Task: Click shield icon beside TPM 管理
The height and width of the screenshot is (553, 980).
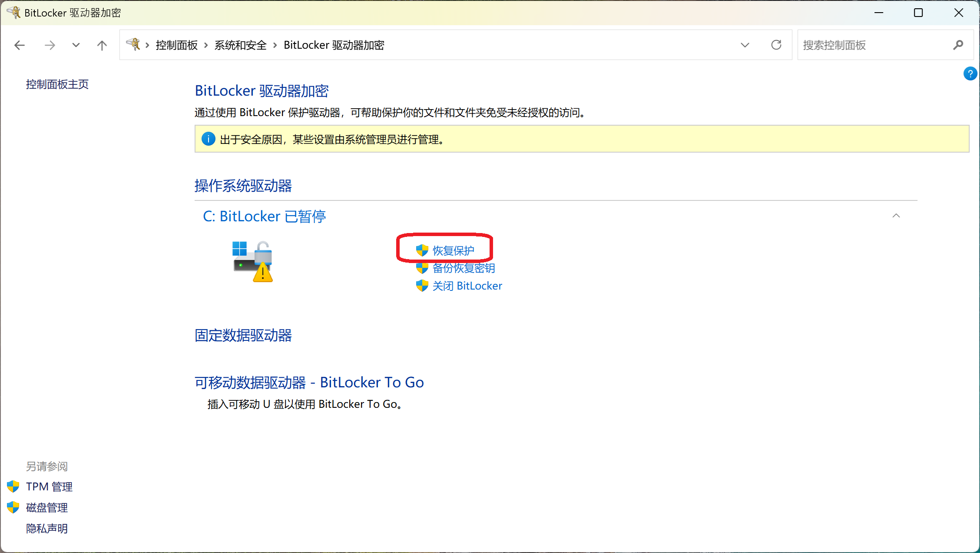Action: coord(13,486)
